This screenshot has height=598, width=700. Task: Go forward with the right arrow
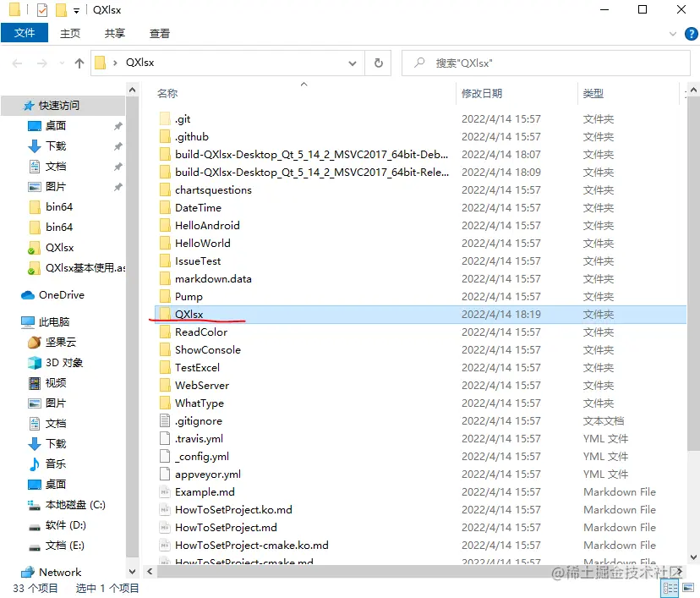coord(42,63)
